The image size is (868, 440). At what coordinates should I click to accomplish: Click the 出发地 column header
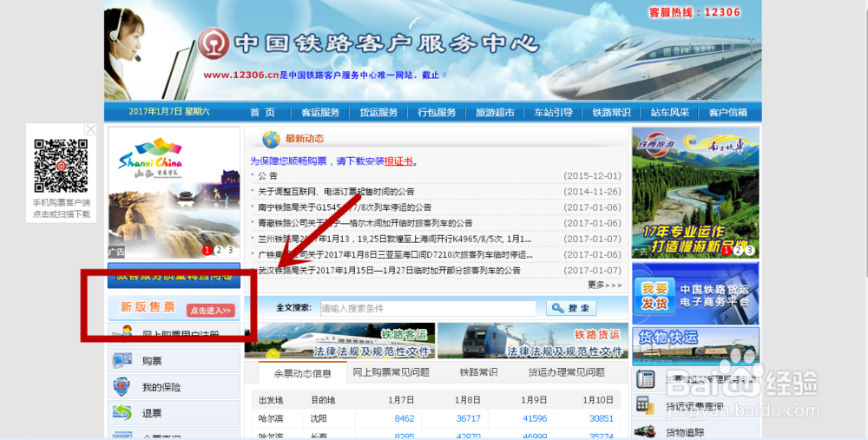(x=271, y=399)
